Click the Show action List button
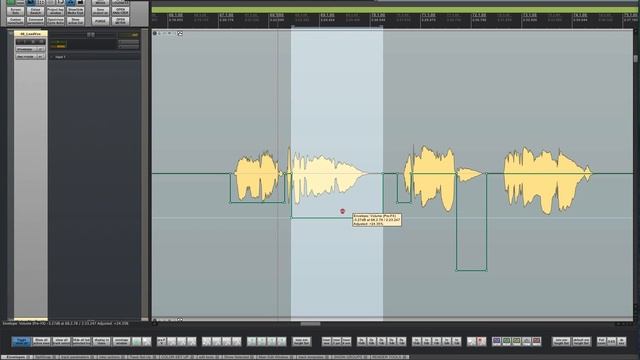The image size is (640, 360). pyautogui.click(x=76, y=21)
